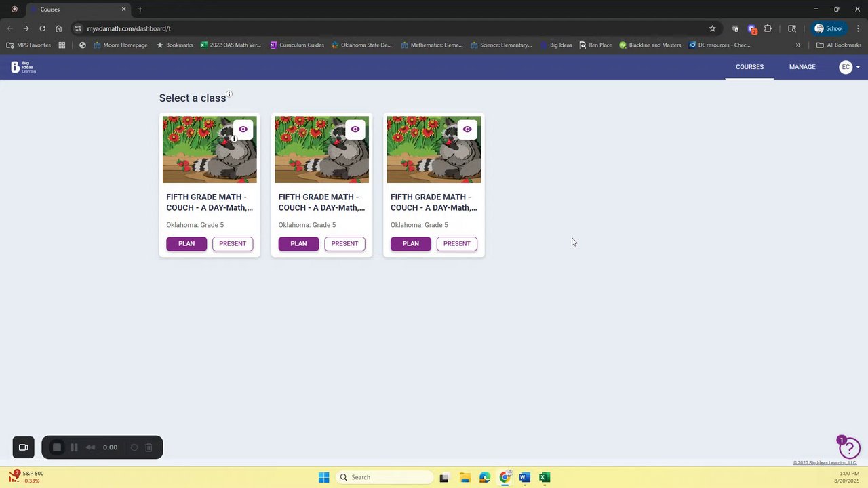Click the Big Ideas Learning logo
Image resolution: width=868 pixels, height=488 pixels.
click(x=23, y=67)
